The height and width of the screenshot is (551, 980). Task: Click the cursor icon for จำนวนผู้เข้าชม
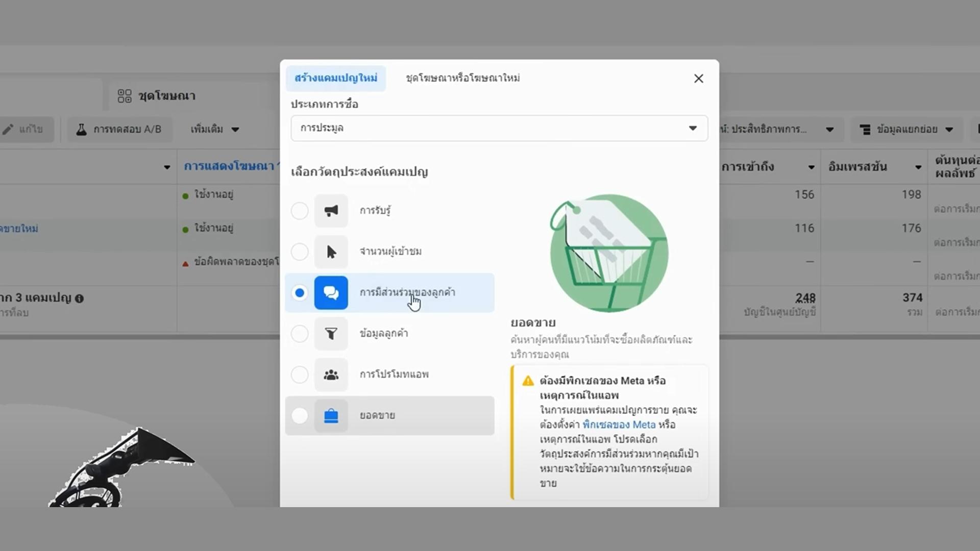pos(331,252)
